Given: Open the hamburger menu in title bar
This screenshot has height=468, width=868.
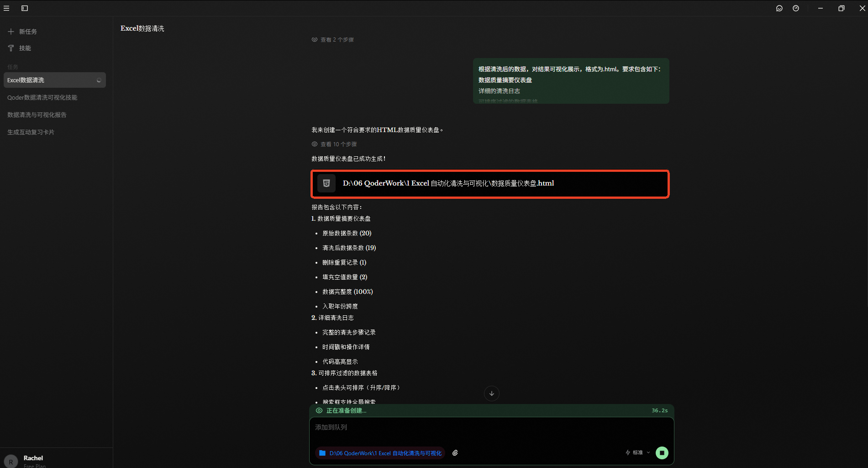Looking at the screenshot, I should point(6,8).
